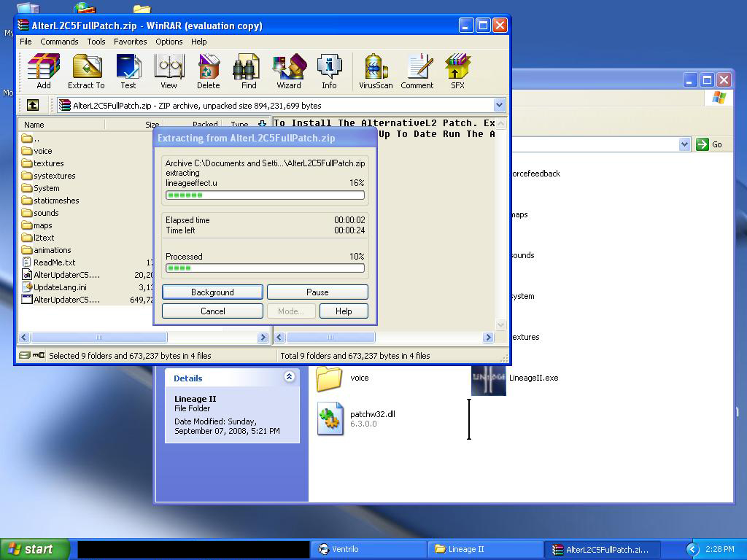Select the voice folder in archive list
The height and width of the screenshot is (560, 747).
[36, 151]
